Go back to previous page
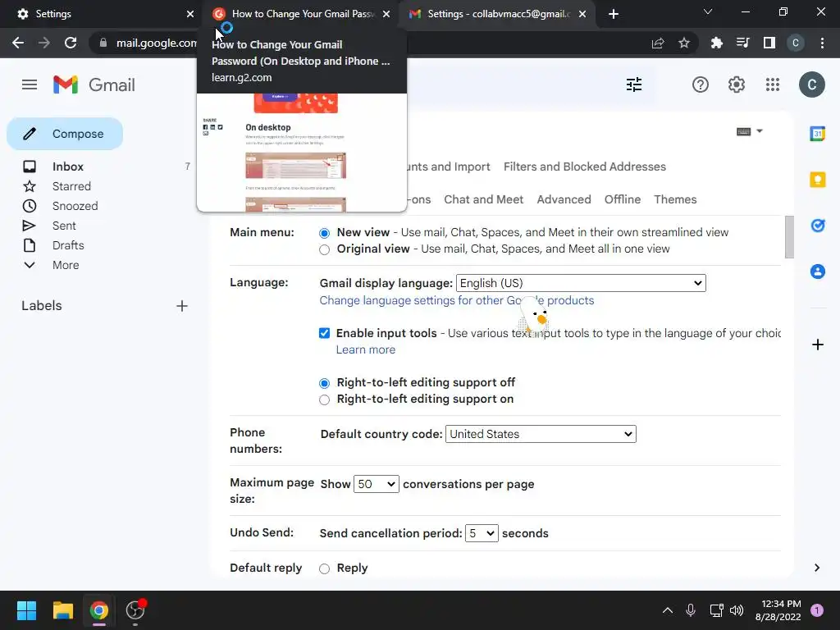Screen dimensions: 840x630 [18, 43]
